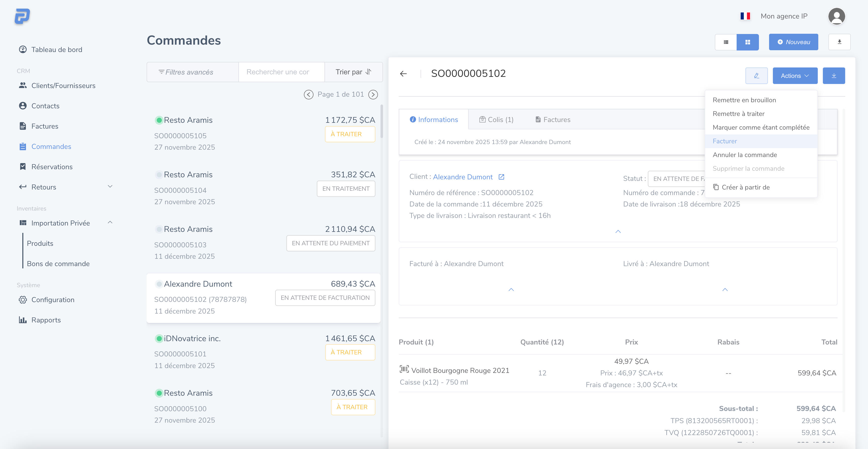The height and width of the screenshot is (449, 868).
Task: Click French flag language icon
Action: [x=745, y=16]
